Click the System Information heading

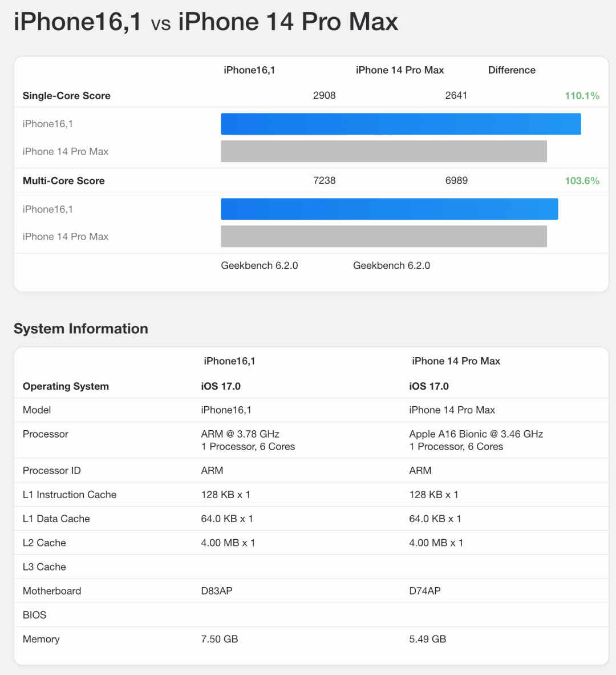81,329
